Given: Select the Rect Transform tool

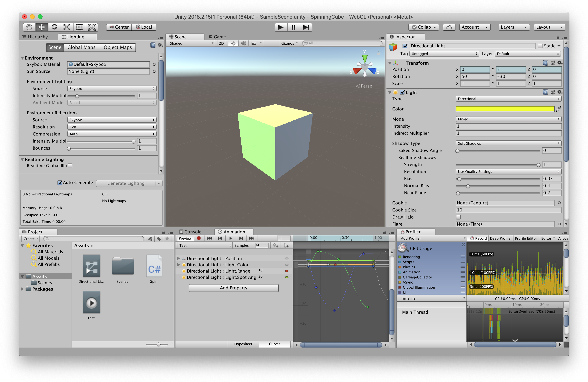Looking at the screenshot, I should pos(79,27).
